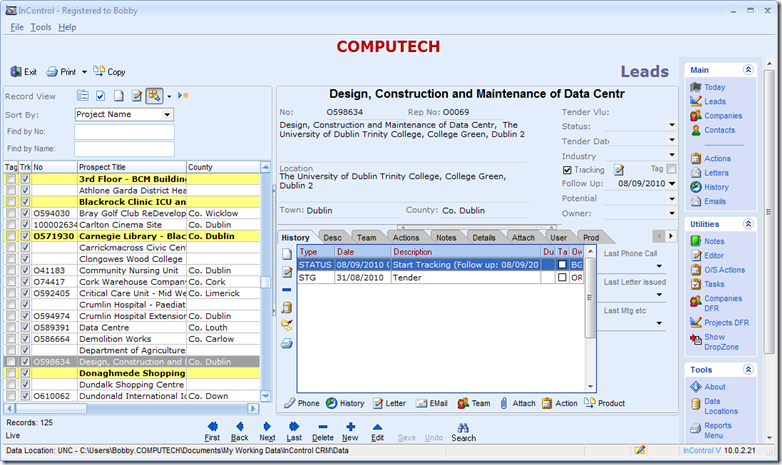This screenshot has width=782, height=465.
Task: Collapse the Main sidebar section
Action: (748, 70)
